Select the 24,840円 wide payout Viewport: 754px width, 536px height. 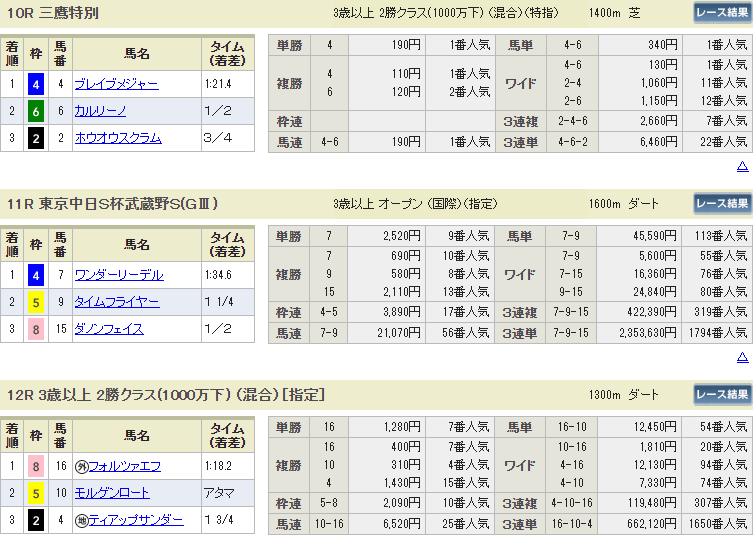tap(655, 292)
